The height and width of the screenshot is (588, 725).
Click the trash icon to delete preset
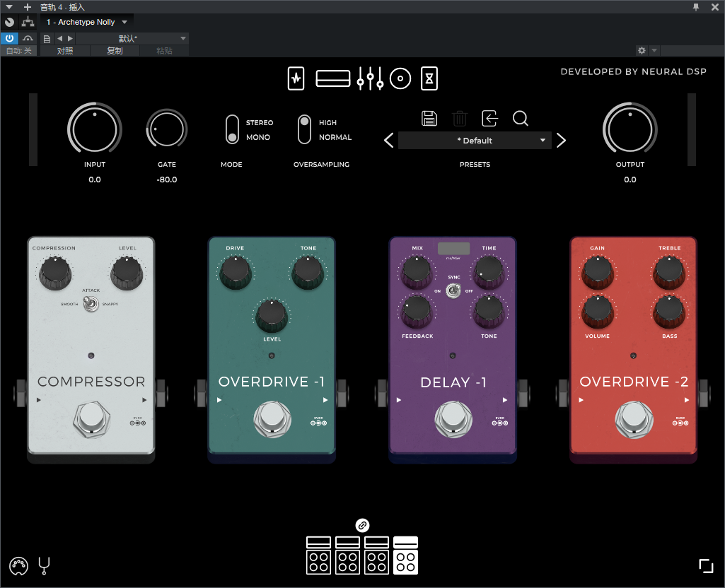tap(459, 118)
